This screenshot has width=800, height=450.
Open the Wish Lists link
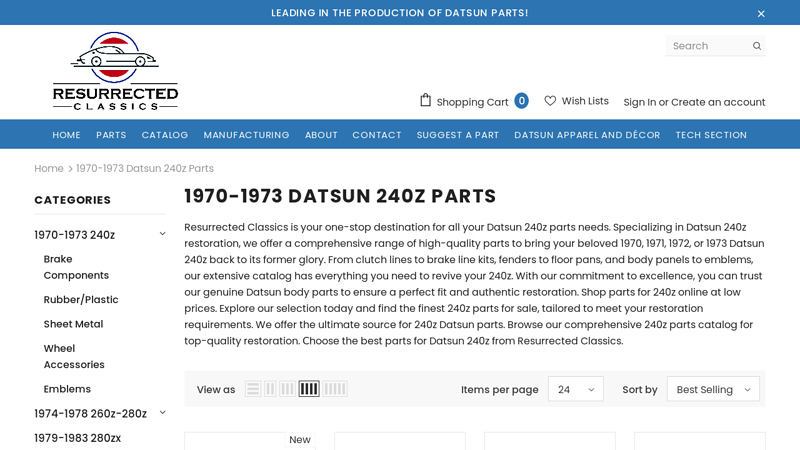585,101
